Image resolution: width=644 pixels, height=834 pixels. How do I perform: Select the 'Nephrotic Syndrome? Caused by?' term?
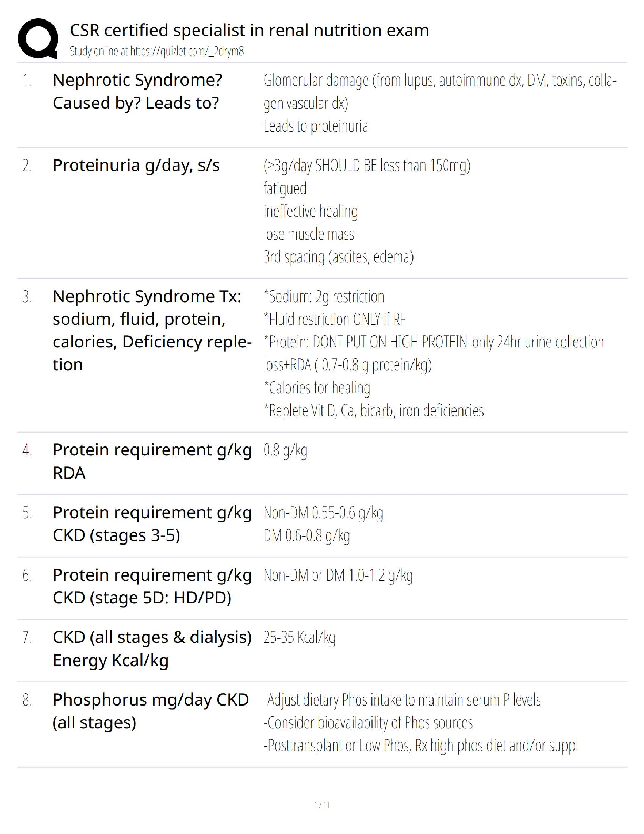click(x=137, y=91)
